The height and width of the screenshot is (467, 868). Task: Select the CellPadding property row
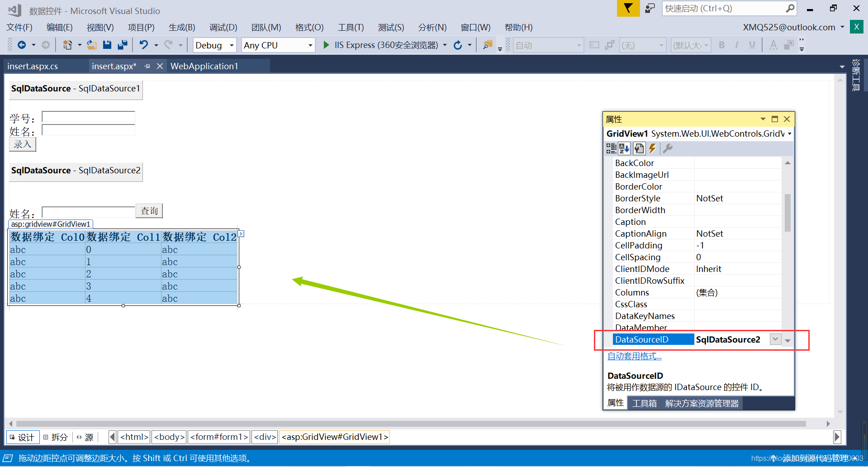click(697, 245)
